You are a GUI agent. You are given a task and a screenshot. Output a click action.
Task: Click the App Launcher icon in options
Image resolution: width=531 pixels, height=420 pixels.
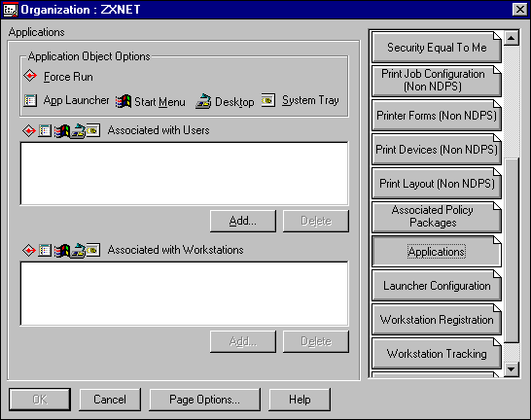pos(30,100)
